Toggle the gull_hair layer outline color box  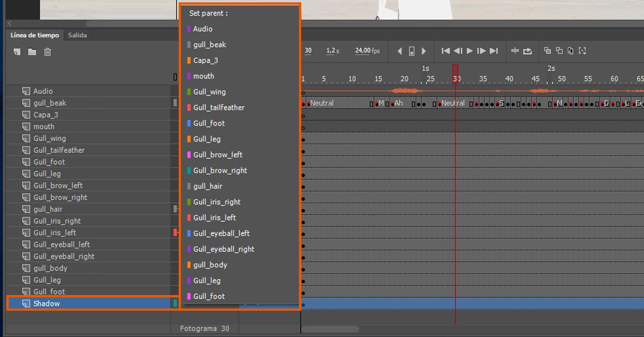tap(175, 209)
